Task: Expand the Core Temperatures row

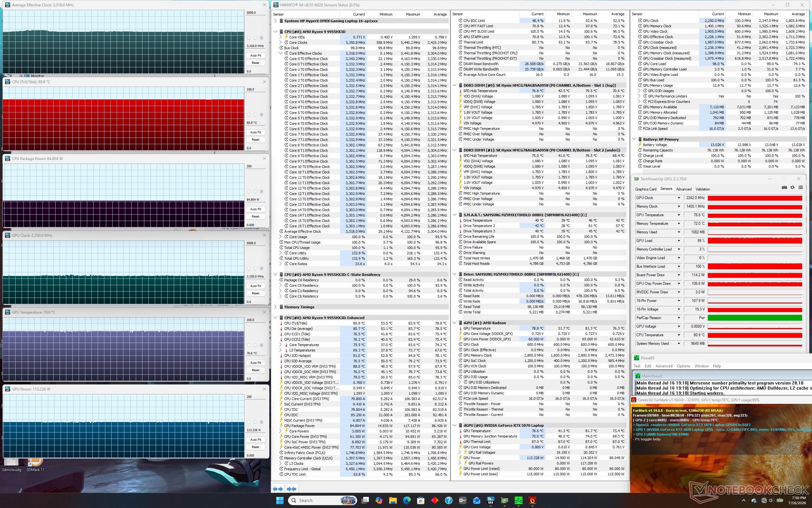Action: [x=280, y=345]
